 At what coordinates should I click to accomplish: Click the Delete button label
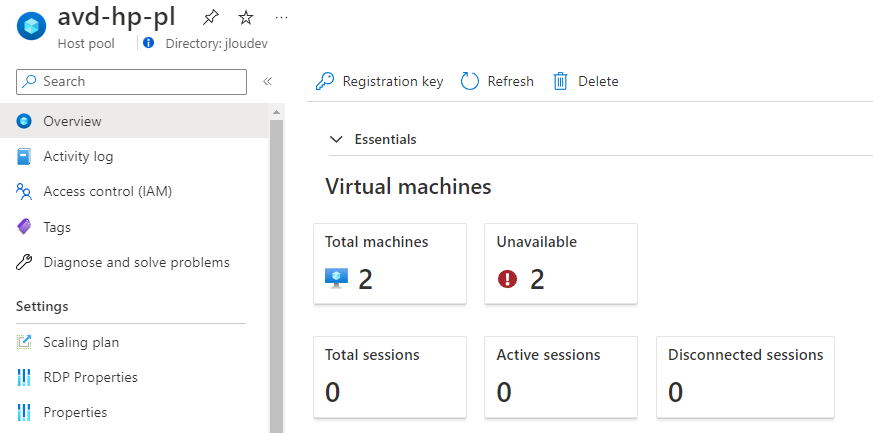599,81
